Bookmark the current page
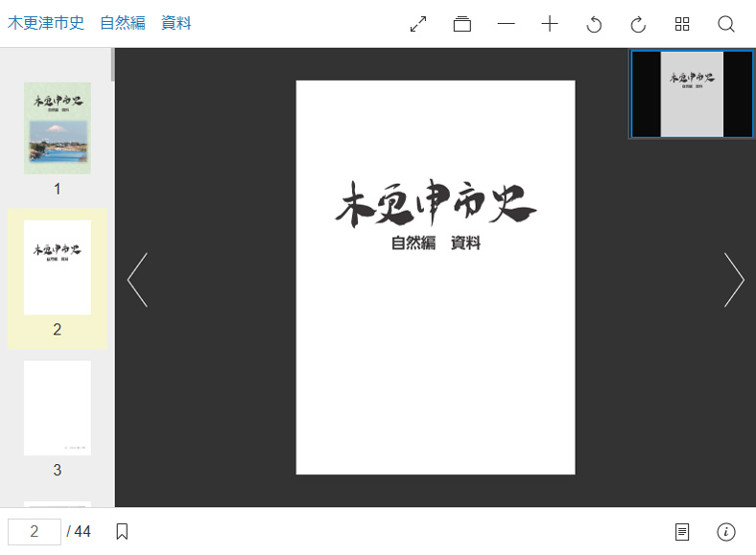 122,531
